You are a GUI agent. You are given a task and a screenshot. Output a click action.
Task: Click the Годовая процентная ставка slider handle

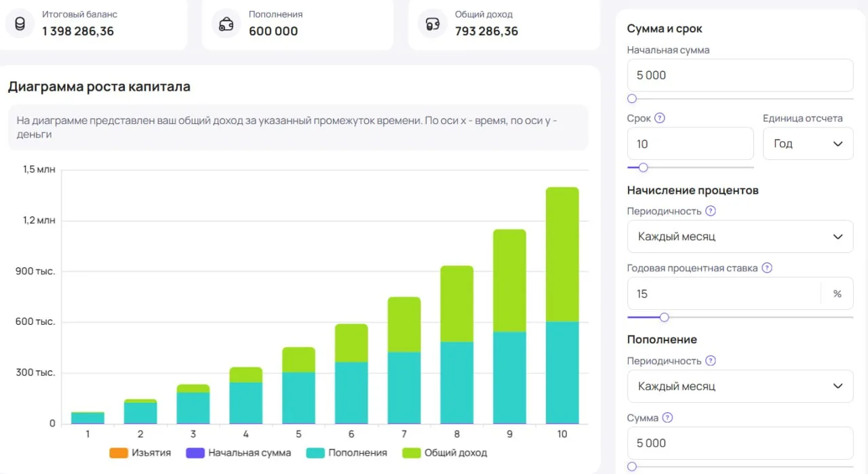(665, 317)
